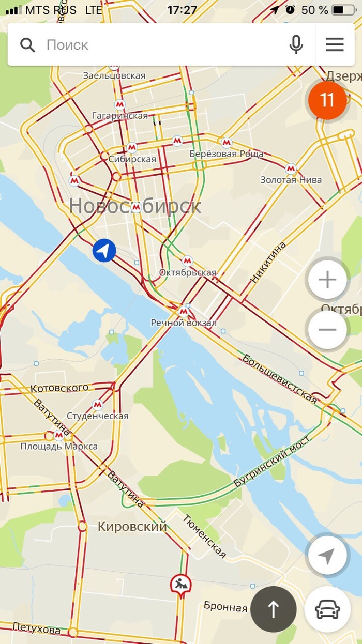
Task: Click the magnifying glass search icon
Action: coord(27,45)
